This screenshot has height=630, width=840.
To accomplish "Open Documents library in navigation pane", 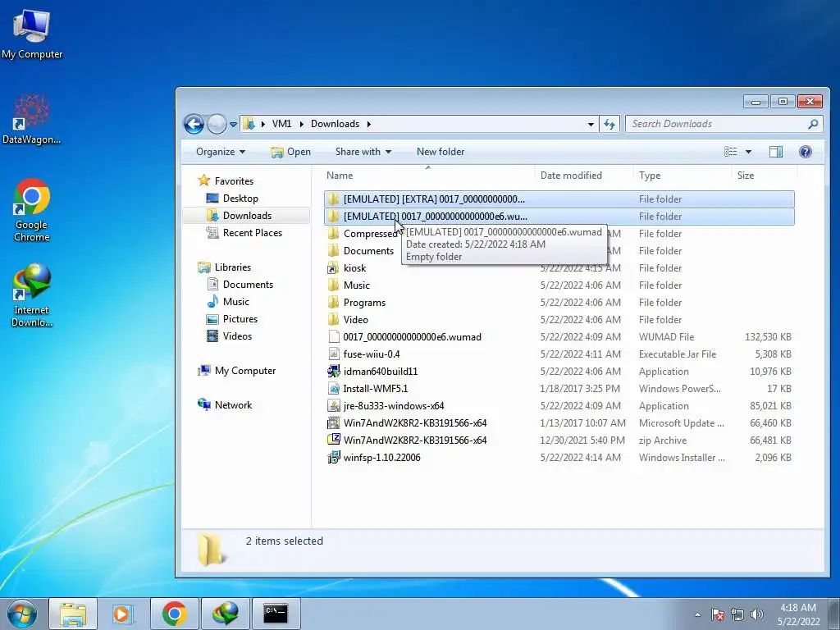I will [x=240, y=285].
